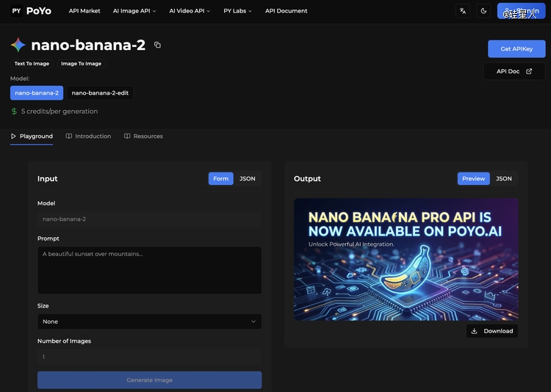Image resolution: width=551 pixels, height=392 pixels.
Task: Select the nano-banana-2-edit model
Action: (101, 93)
